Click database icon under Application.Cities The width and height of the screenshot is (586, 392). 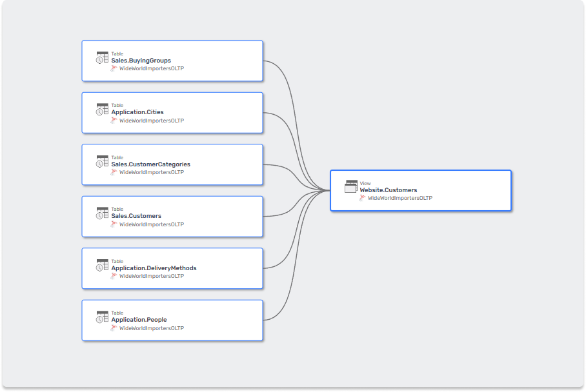point(114,120)
